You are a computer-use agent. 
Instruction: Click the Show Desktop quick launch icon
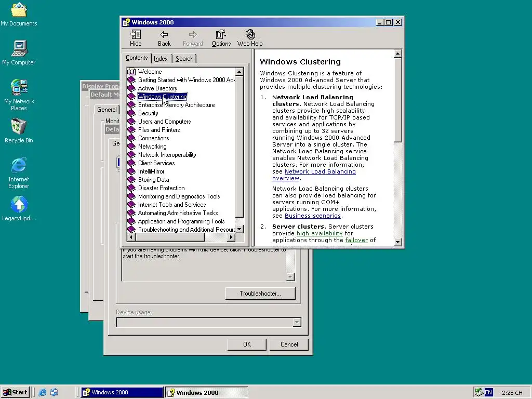[x=54, y=393]
